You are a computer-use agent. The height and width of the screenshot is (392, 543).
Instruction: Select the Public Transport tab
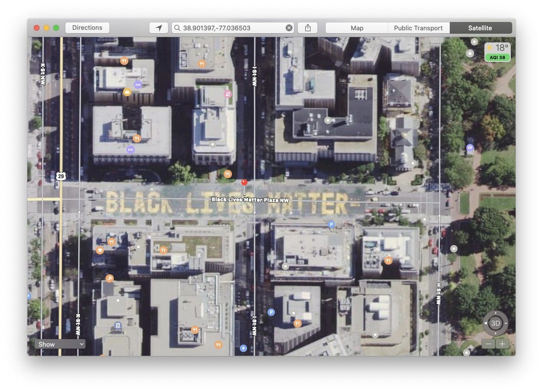[418, 28]
